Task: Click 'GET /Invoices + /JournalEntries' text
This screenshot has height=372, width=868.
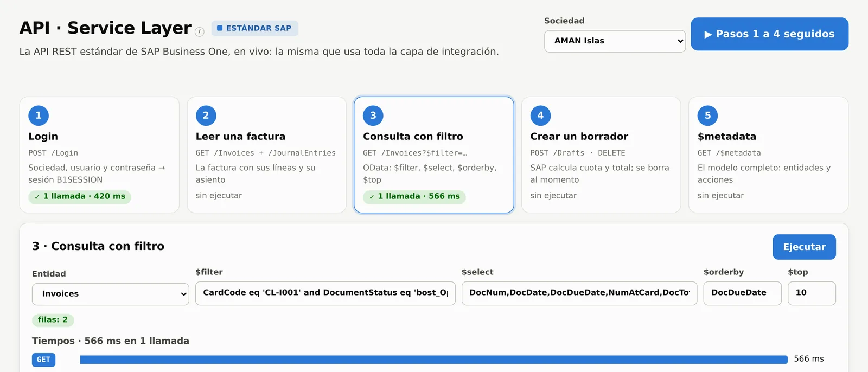Action: click(265, 153)
